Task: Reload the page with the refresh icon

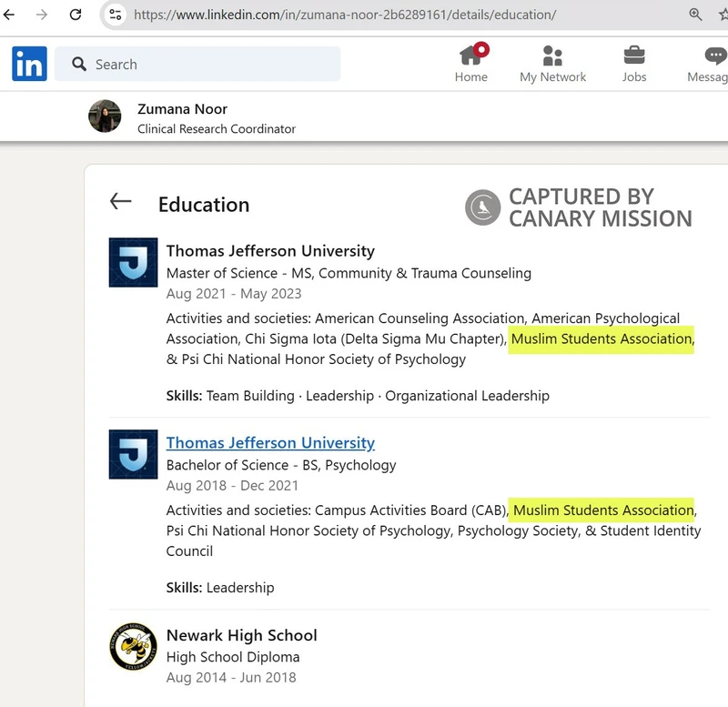Action: tap(76, 15)
